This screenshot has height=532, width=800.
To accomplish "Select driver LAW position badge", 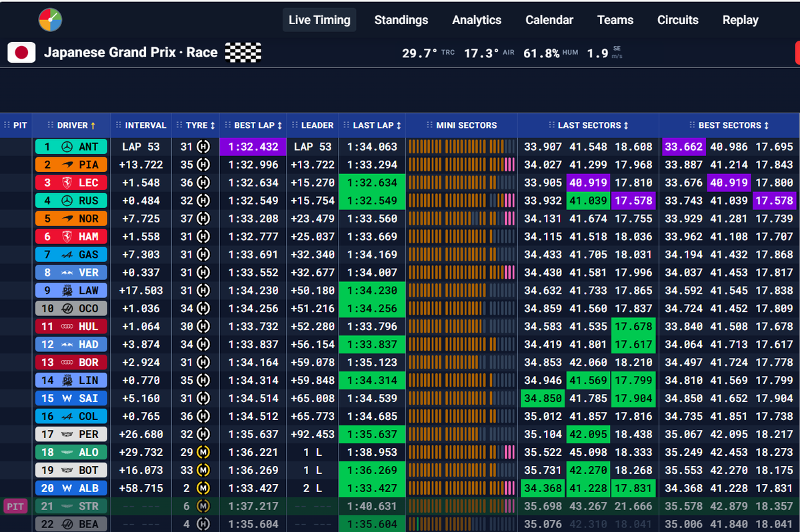I will tap(71, 291).
